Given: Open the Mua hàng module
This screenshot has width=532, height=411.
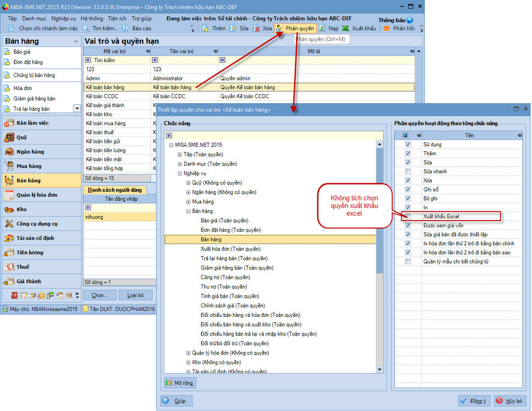Looking at the screenshot, I should 41,166.
